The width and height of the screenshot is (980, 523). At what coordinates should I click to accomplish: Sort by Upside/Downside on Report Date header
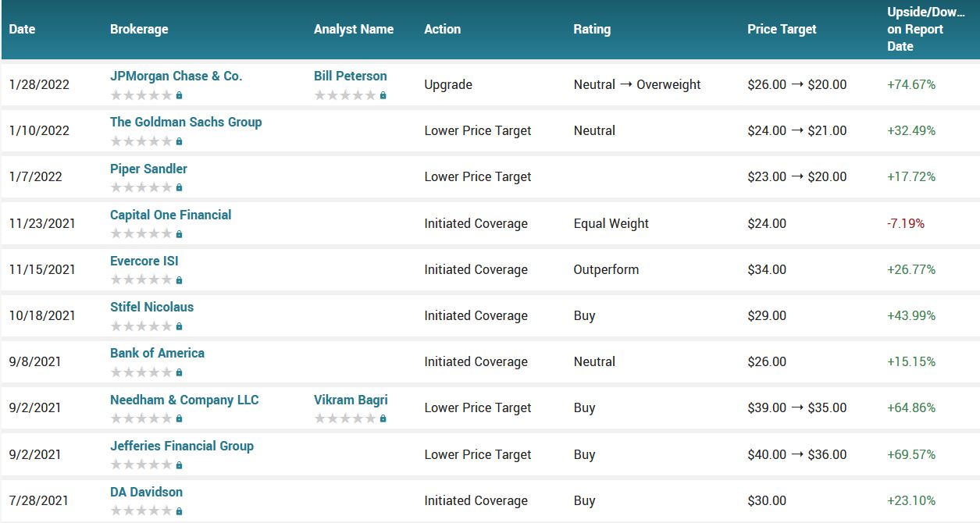[x=915, y=29]
